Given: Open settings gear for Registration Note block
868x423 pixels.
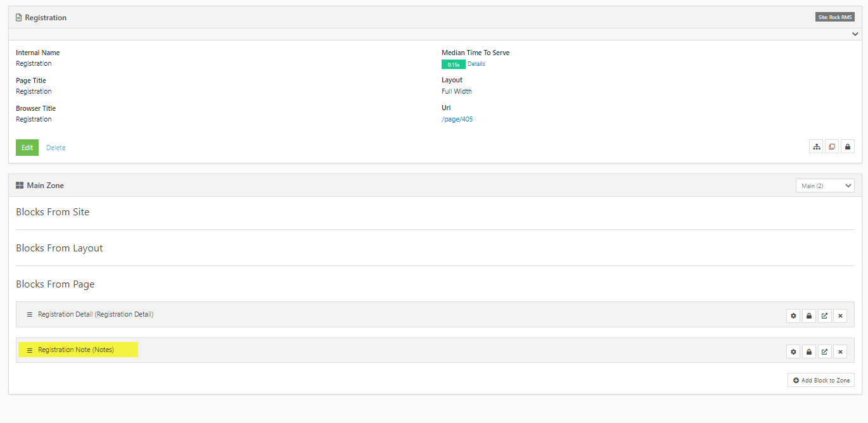Looking at the screenshot, I should 793,351.
